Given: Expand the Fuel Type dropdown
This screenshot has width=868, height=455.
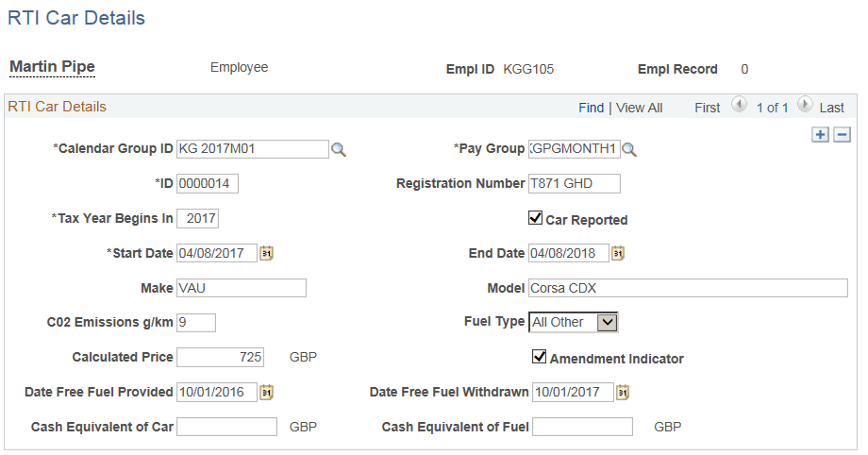Looking at the screenshot, I should point(608,323).
